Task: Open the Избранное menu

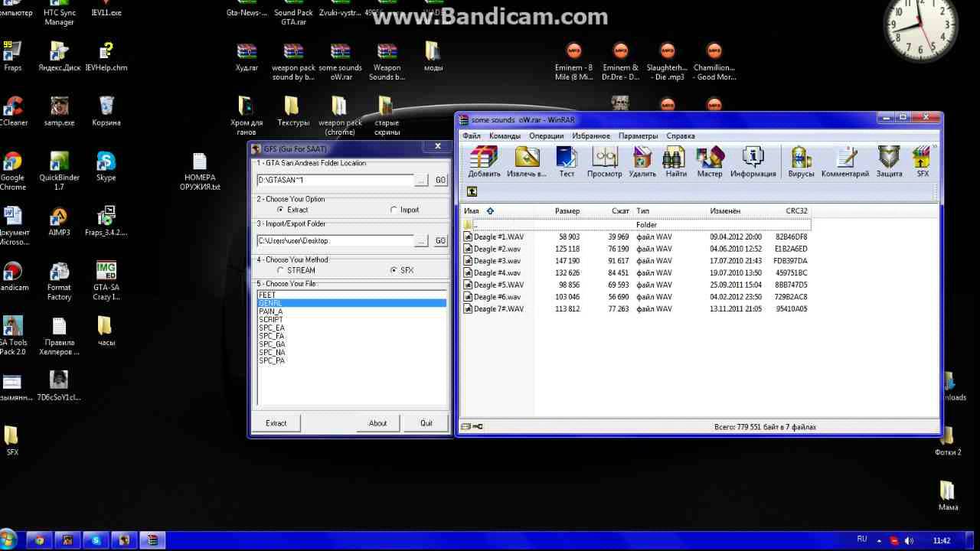Action: 591,135
